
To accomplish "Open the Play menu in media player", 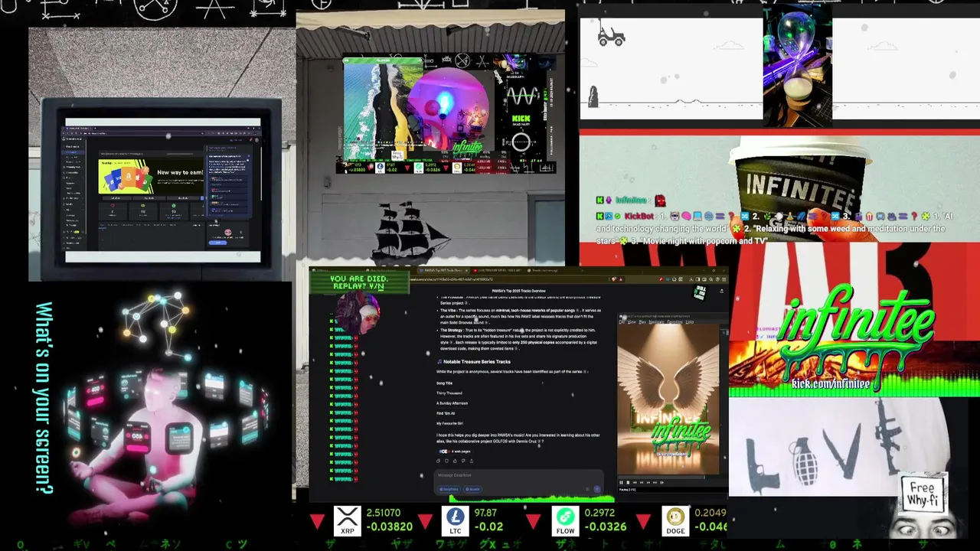I will click(x=642, y=322).
